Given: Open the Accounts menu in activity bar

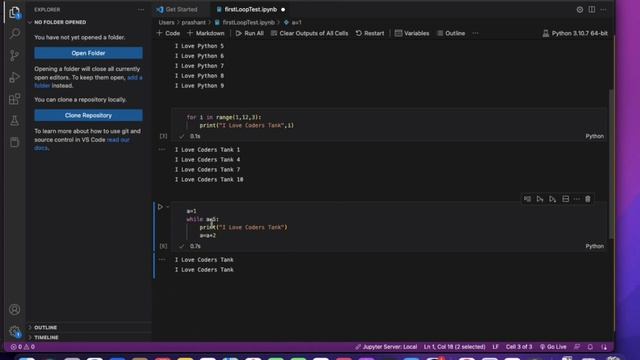Looking at the screenshot, I should 15,309.
